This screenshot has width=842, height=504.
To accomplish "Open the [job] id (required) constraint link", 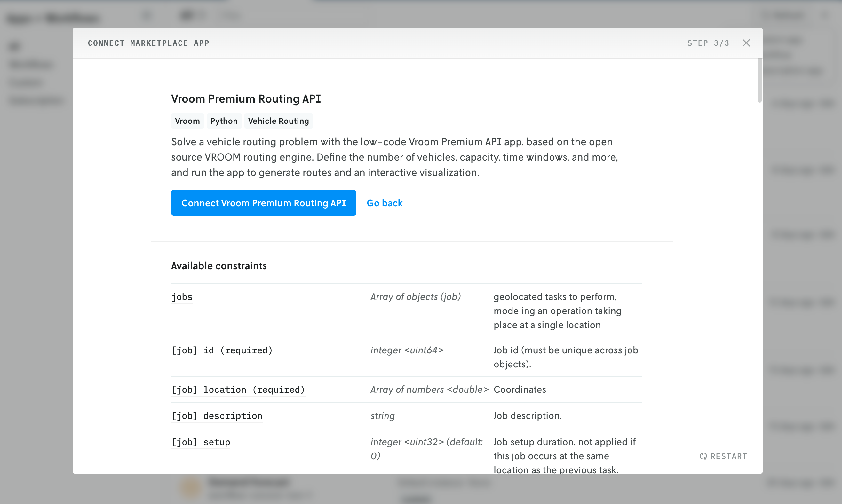I will tap(221, 350).
